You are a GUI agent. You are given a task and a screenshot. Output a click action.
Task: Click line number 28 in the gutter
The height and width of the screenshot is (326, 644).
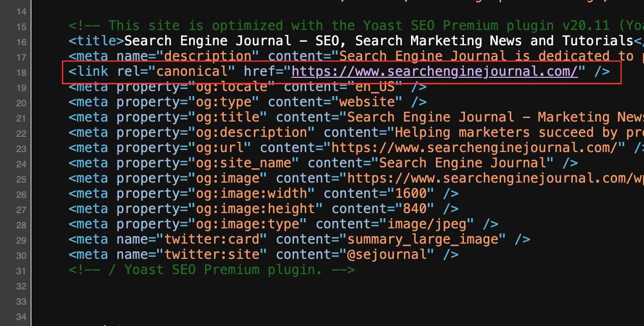[x=21, y=224]
